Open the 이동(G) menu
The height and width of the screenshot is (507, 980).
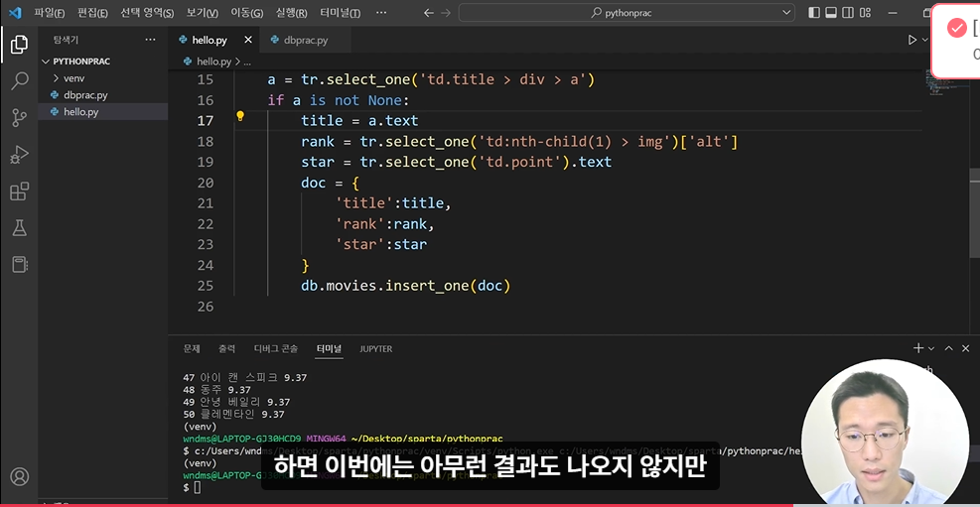pyautogui.click(x=247, y=13)
